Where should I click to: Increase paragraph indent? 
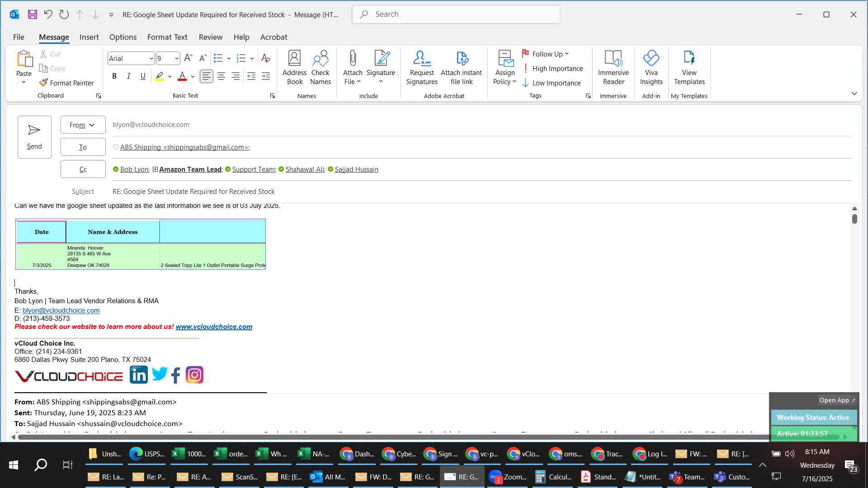click(266, 76)
